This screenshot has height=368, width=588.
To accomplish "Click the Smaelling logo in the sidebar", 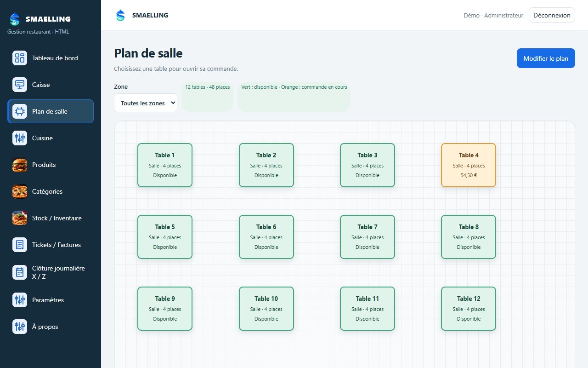I will pyautogui.click(x=15, y=19).
